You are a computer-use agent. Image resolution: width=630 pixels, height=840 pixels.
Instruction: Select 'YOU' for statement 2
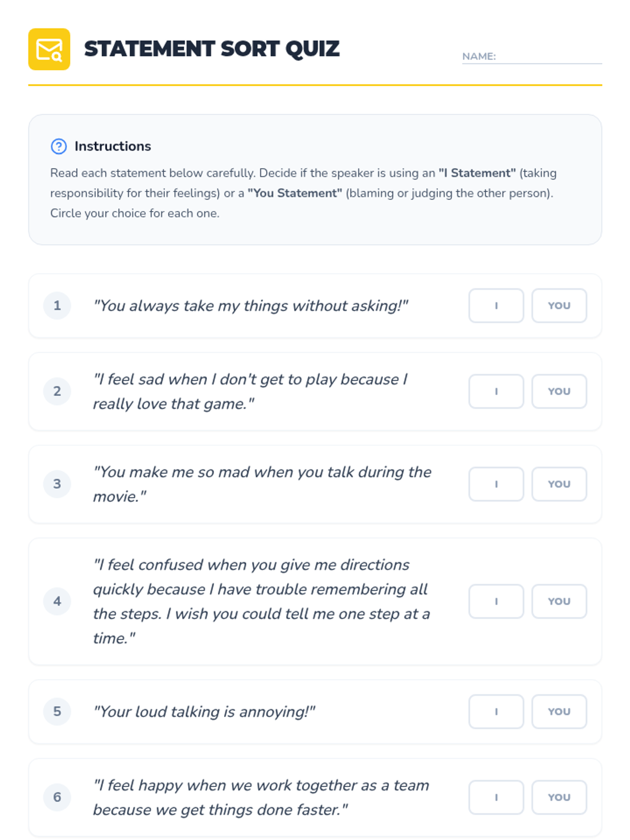[559, 392]
